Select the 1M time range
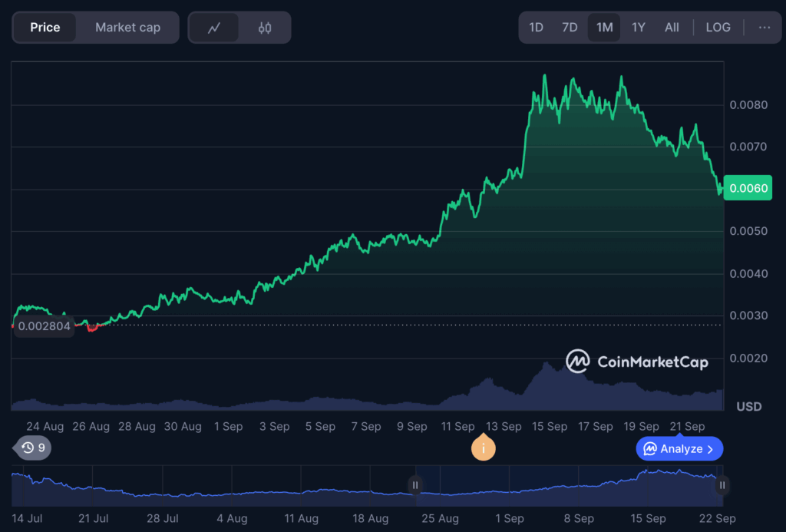The height and width of the screenshot is (532, 786). (x=604, y=28)
